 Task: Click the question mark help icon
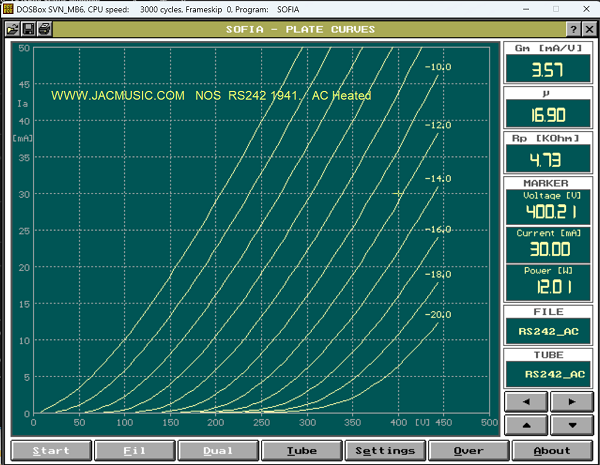point(575,29)
